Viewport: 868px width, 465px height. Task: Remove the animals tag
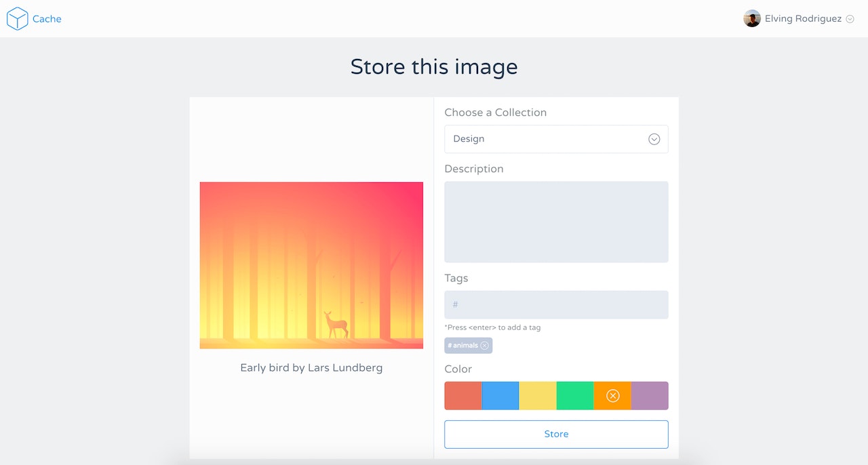pos(484,346)
